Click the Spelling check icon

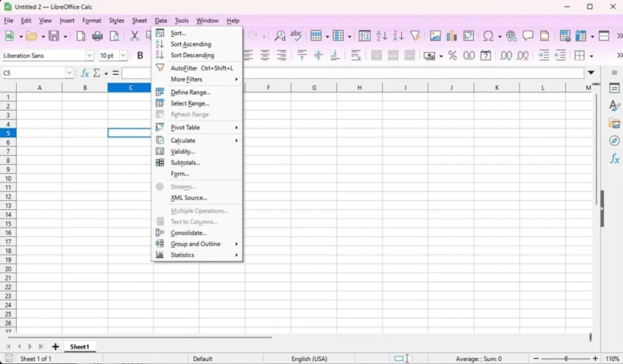tap(296, 36)
